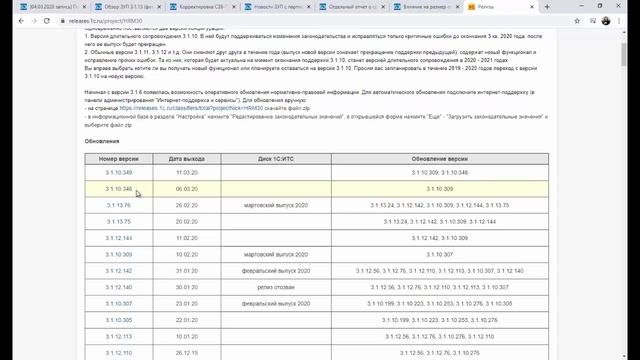640x360 pixels.
Task: Open the releases.1c.ru/classifiers/total link
Action: 191,108
